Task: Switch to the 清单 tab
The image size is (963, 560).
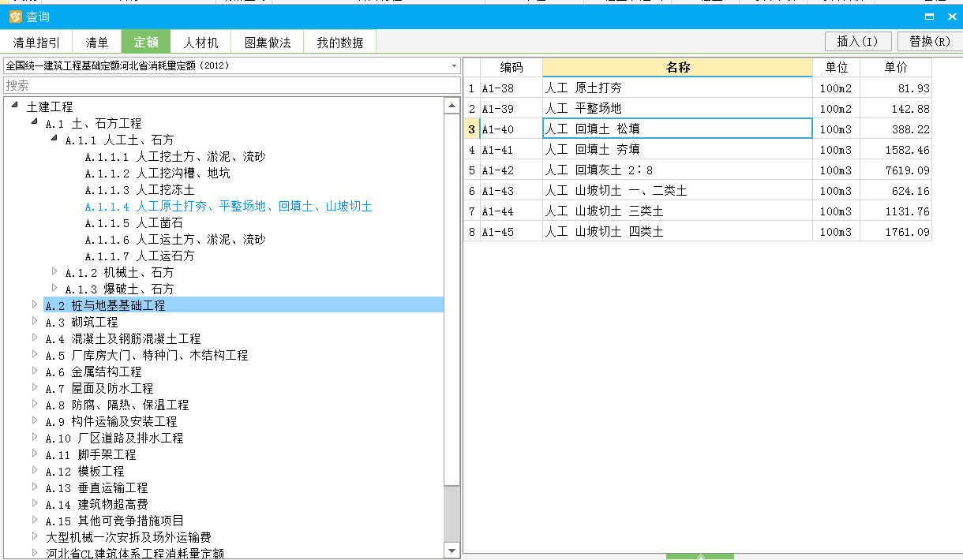Action: 97,43
